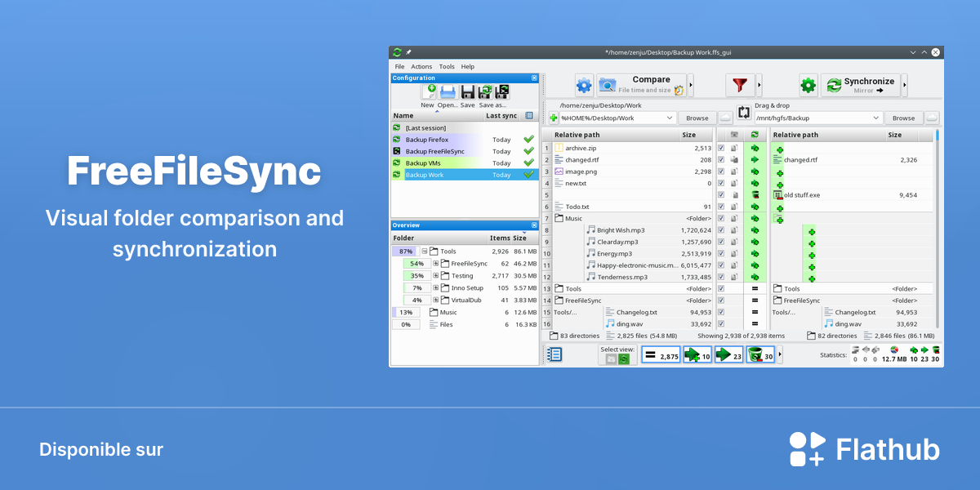Open the red funnel filter settings

[740, 85]
